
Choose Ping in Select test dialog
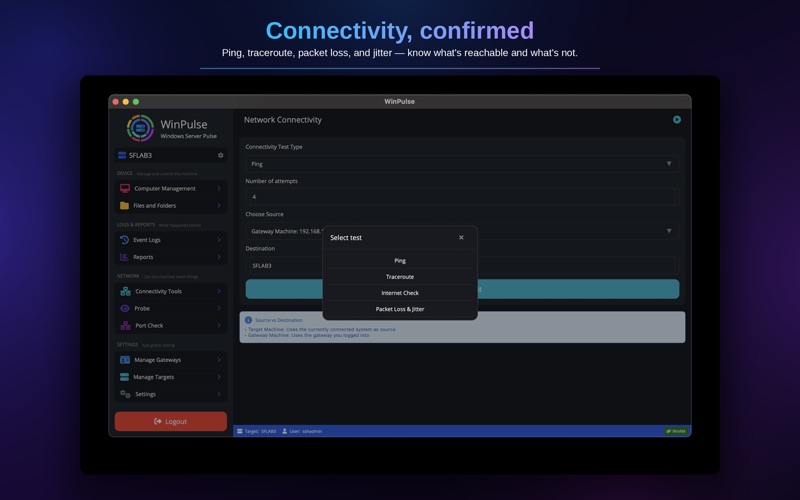(x=400, y=260)
